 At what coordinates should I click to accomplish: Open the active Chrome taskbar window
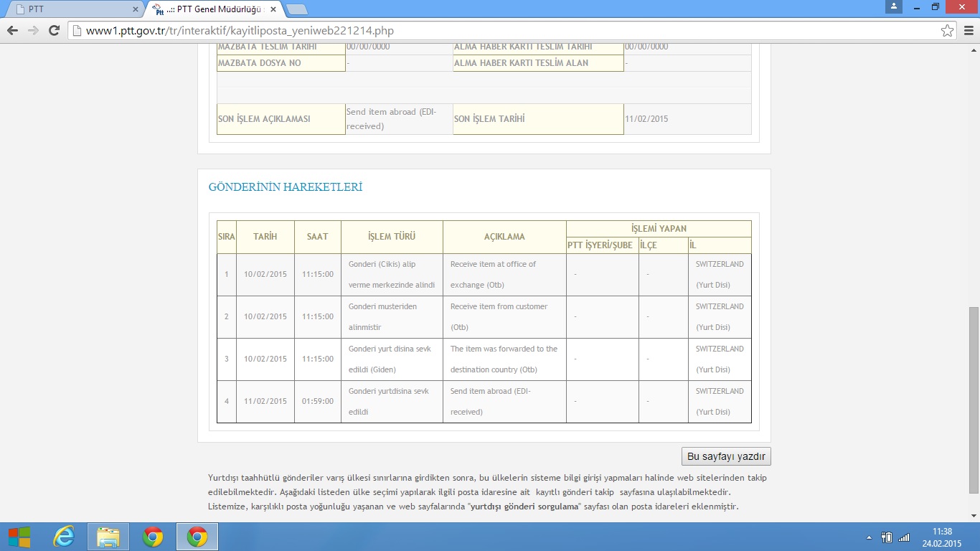[x=197, y=537]
